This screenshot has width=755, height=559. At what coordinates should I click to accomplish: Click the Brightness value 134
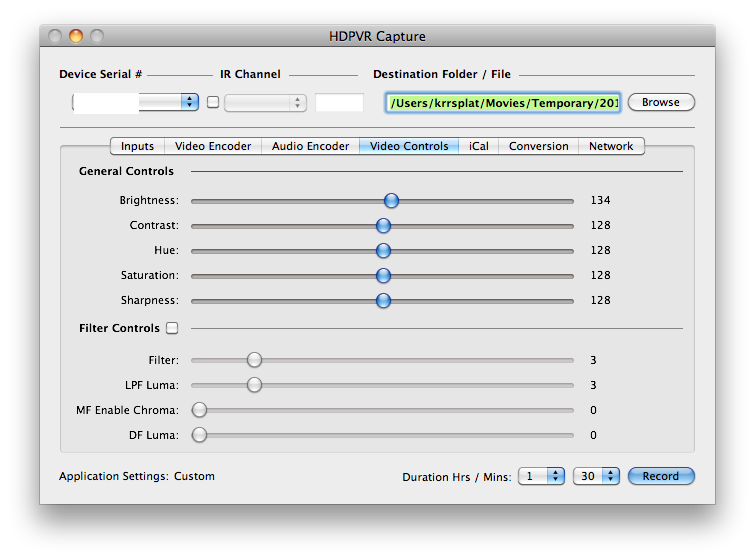coord(600,200)
